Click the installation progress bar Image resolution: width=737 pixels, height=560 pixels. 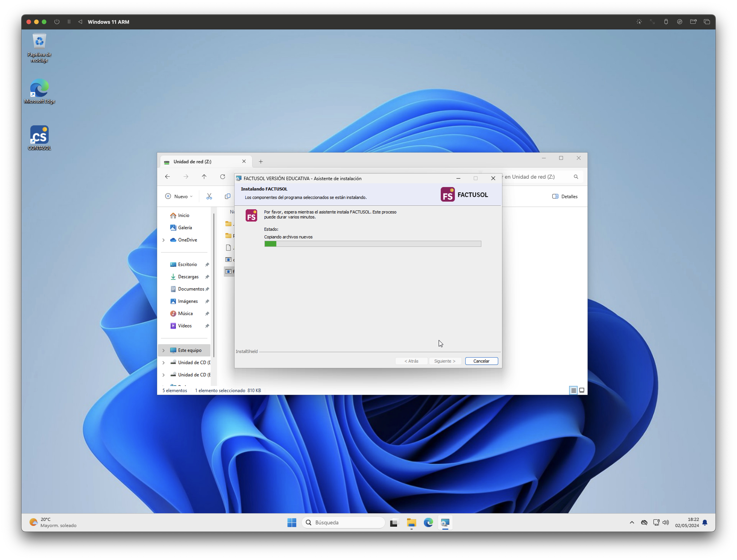coord(373,244)
